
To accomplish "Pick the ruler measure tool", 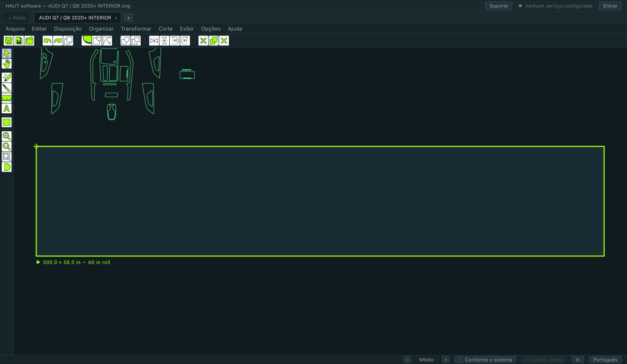I will click(x=7, y=98).
